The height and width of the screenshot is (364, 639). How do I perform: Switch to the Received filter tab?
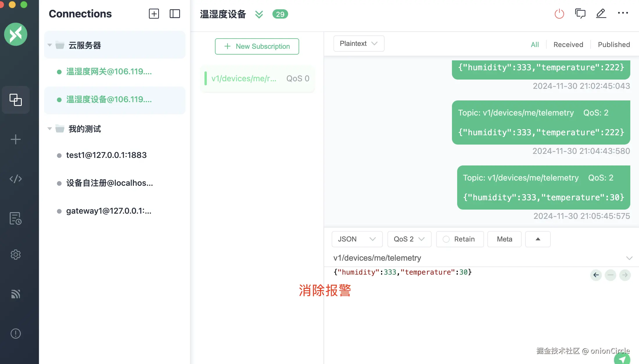pyautogui.click(x=568, y=45)
